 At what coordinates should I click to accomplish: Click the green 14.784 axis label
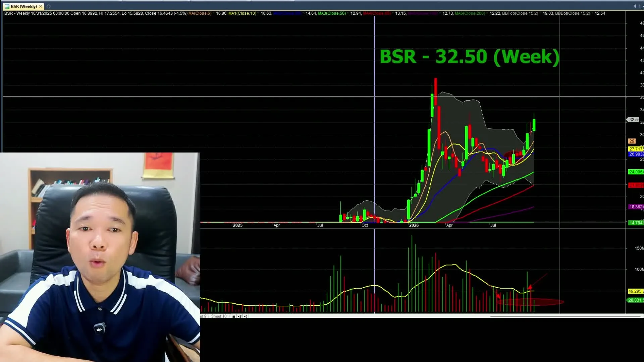(636, 223)
